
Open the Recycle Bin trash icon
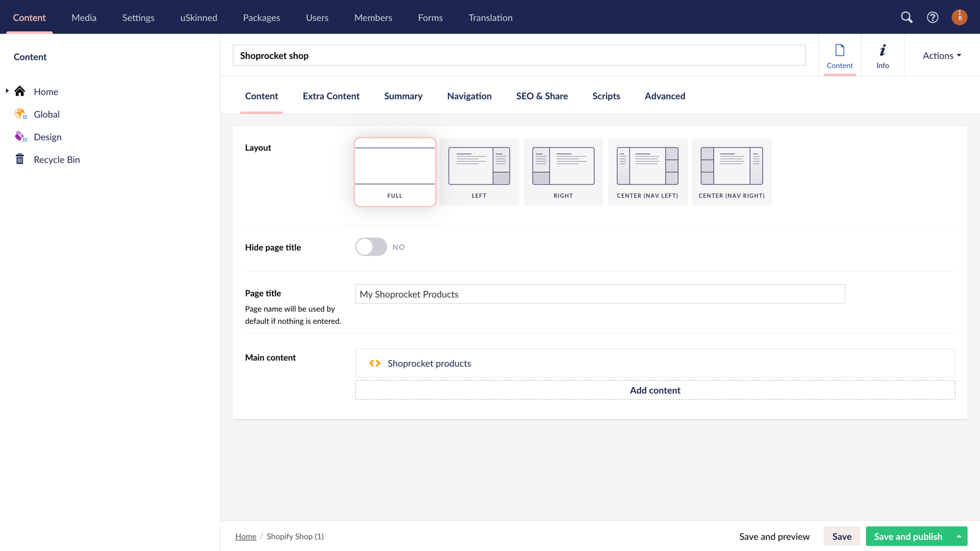(x=20, y=159)
